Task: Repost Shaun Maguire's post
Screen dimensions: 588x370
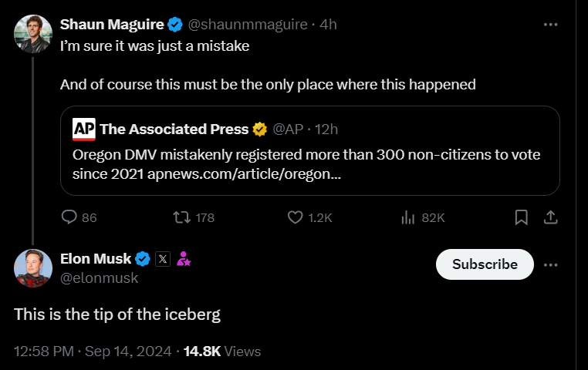Action: [x=182, y=218]
